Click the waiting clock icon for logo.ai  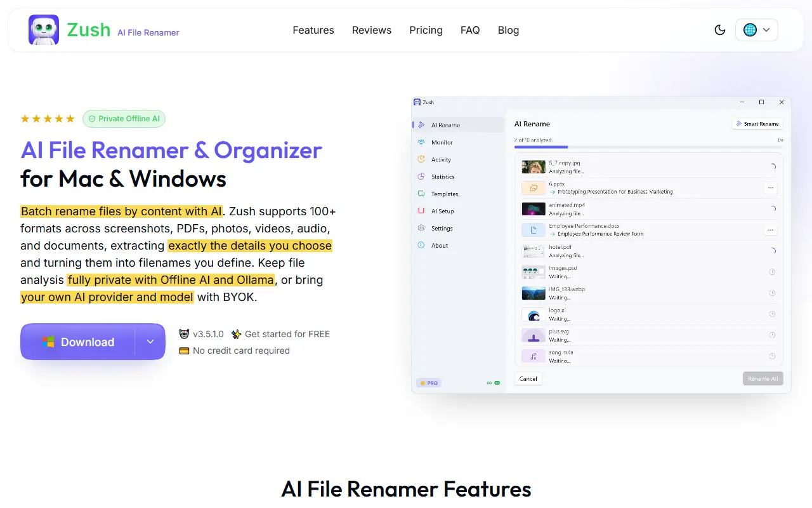coord(772,314)
